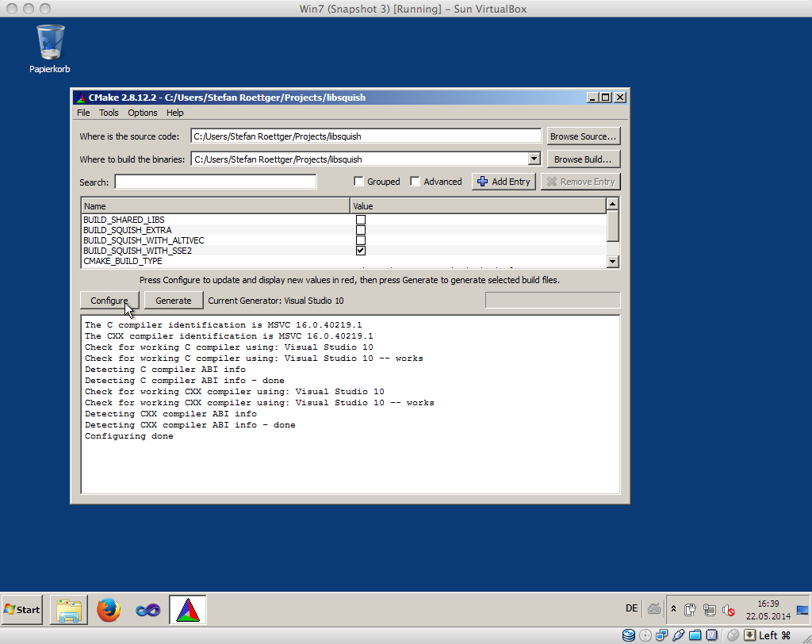Show hidden tray icons
The width and height of the screenshot is (812, 644).
[x=673, y=609]
